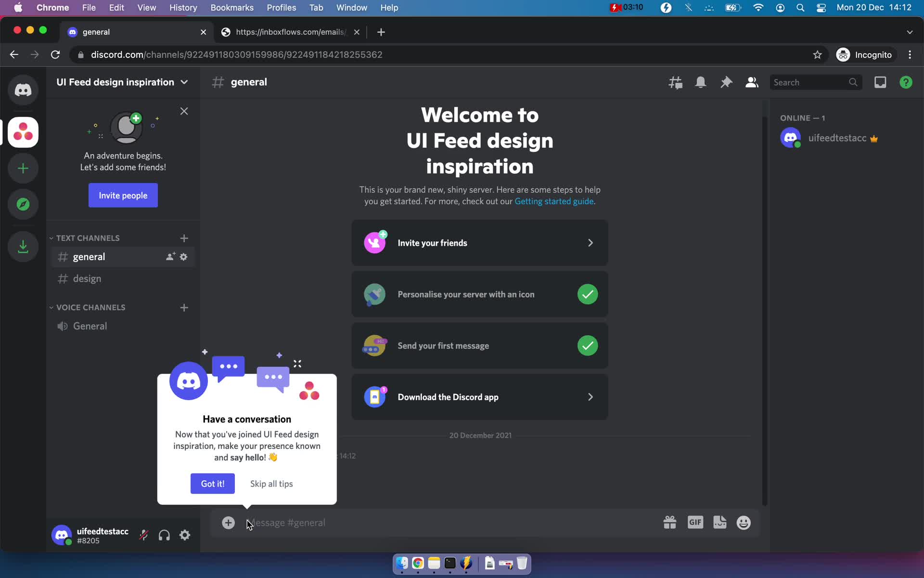
Task: Click the Discord notifications bell icon
Action: [701, 82]
